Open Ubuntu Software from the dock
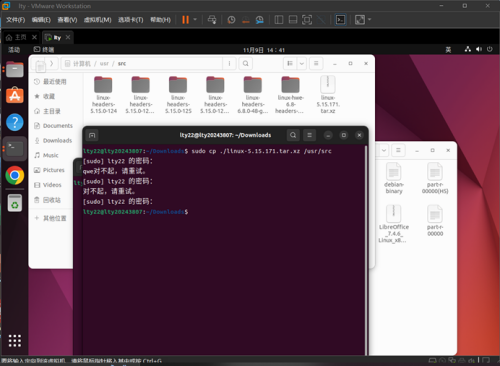The image size is (500, 366). point(15,95)
